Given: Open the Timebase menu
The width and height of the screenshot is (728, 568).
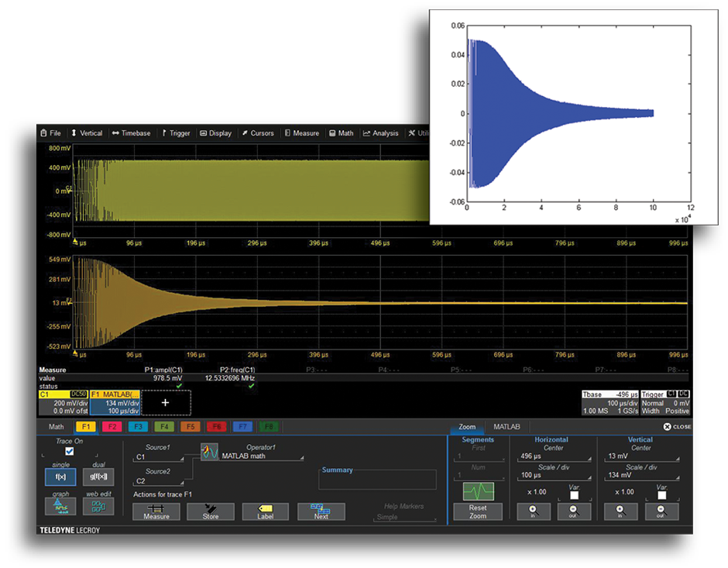Looking at the screenshot, I should tap(132, 133).
